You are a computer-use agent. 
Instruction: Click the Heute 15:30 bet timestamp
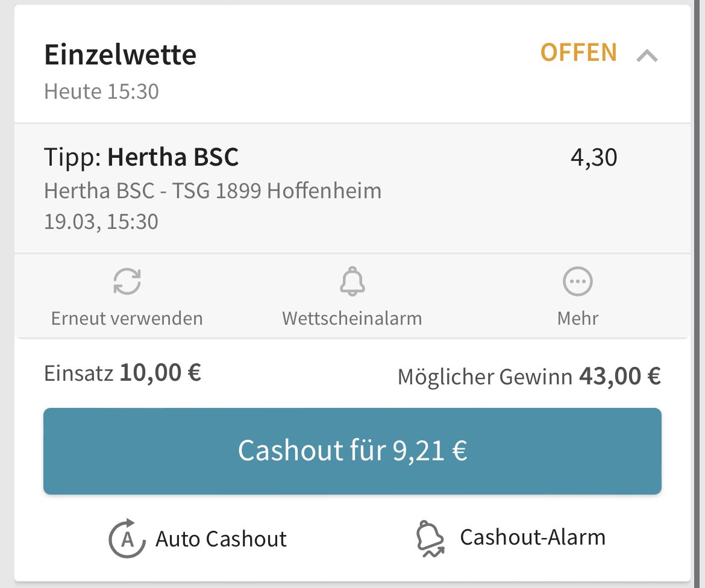[x=101, y=92]
